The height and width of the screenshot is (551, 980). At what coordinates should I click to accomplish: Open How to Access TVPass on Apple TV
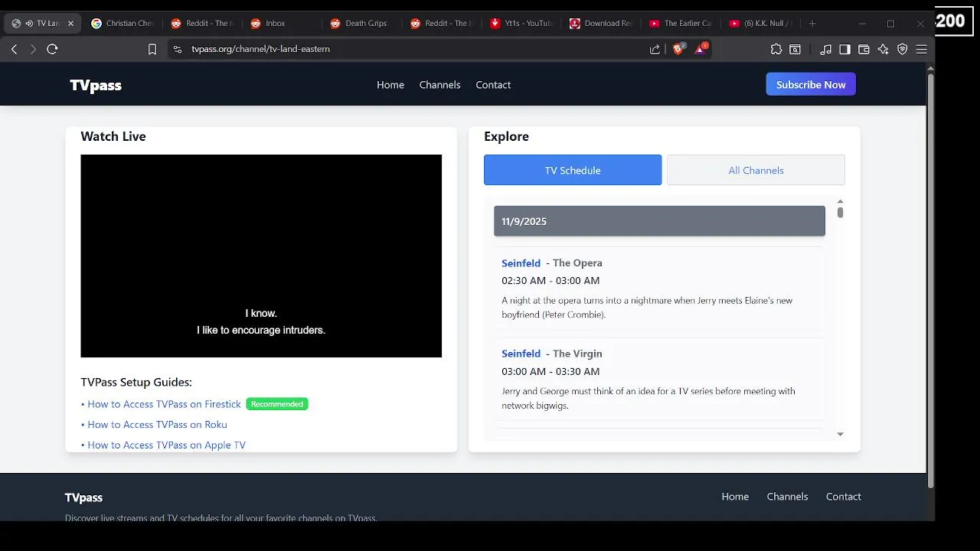click(166, 445)
